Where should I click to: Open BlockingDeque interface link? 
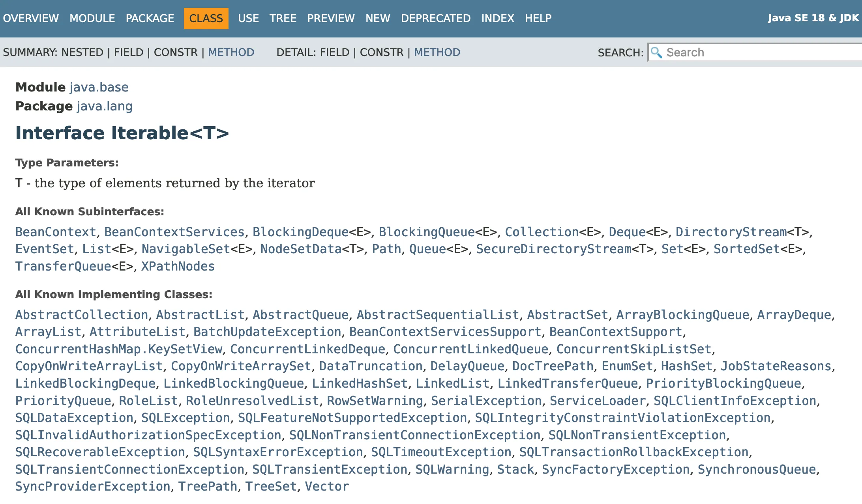pos(301,232)
